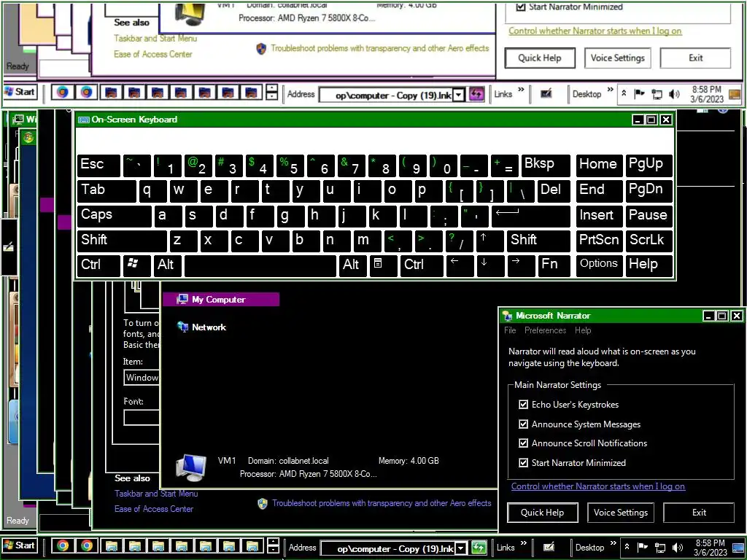Click Options key on On-Screen Keyboard
The height and width of the screenshot is (560, 747).
click(x=599, y=265)
